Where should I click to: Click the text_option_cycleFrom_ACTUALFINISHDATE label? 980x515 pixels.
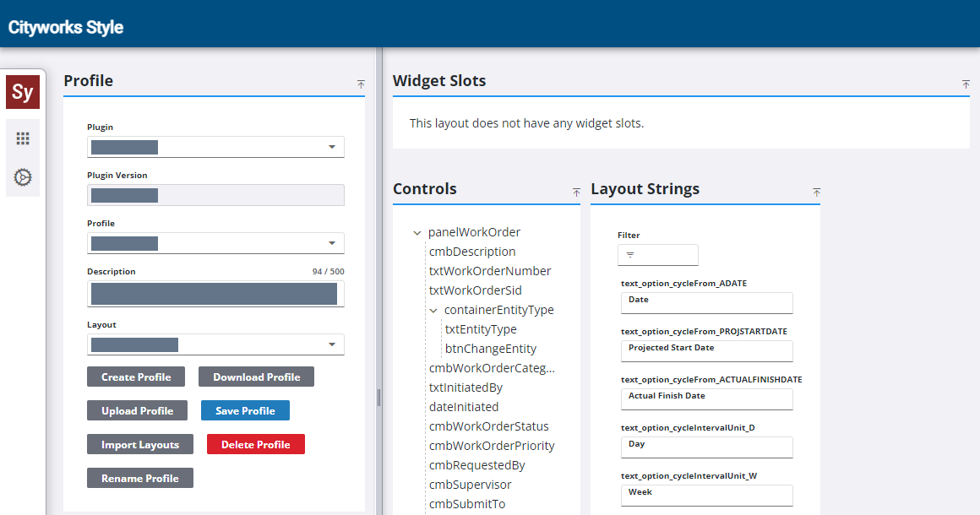tap(711, 380)
